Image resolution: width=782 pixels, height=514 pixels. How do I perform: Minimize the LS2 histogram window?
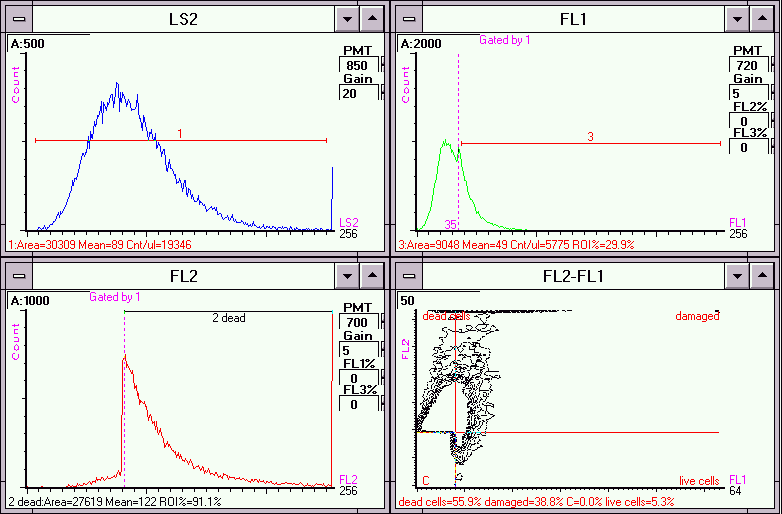(347, 18)
